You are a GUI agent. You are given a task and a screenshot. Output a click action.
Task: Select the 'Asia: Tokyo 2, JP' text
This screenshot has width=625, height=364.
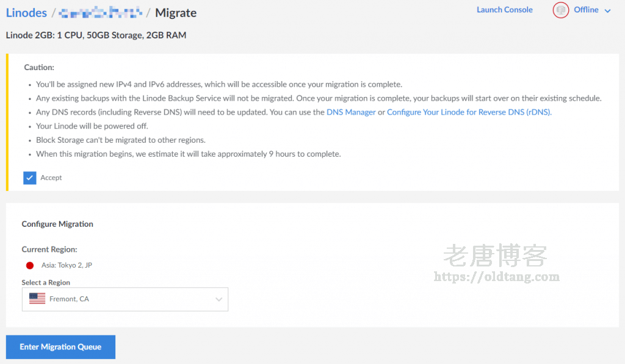67,265
